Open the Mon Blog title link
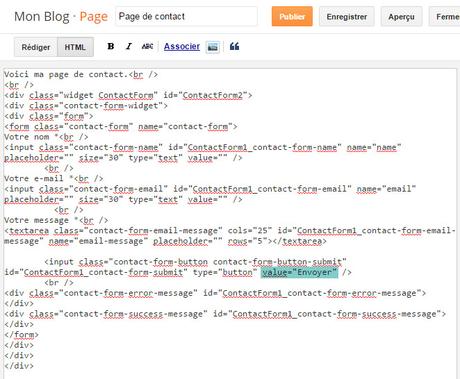Screen dimensions: 460x379 point(42,16)
